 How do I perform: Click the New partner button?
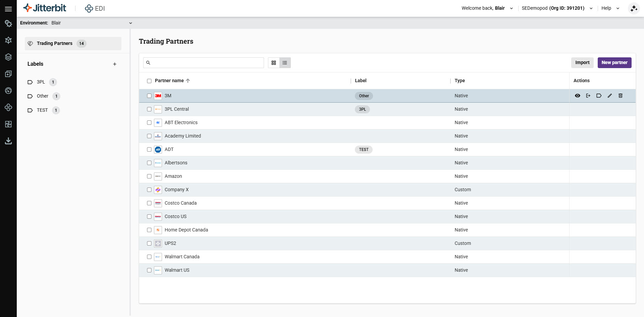click(x=614, y=63)
